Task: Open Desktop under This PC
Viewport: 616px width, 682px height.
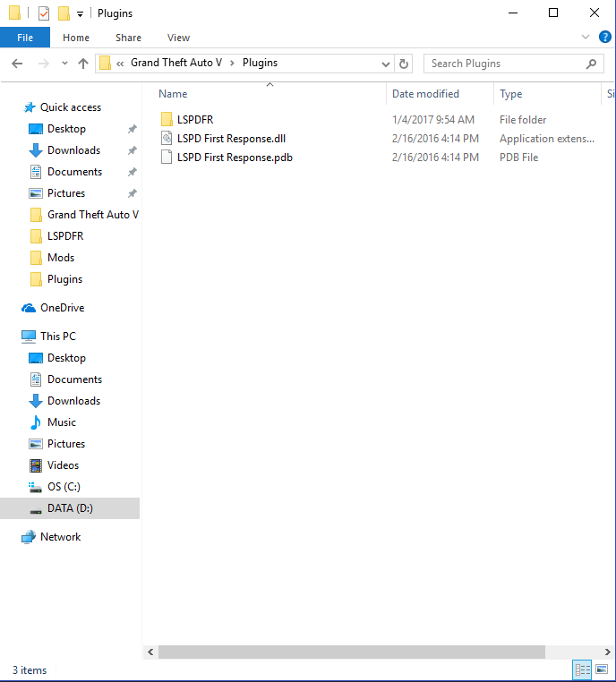Action: point(66,357)
